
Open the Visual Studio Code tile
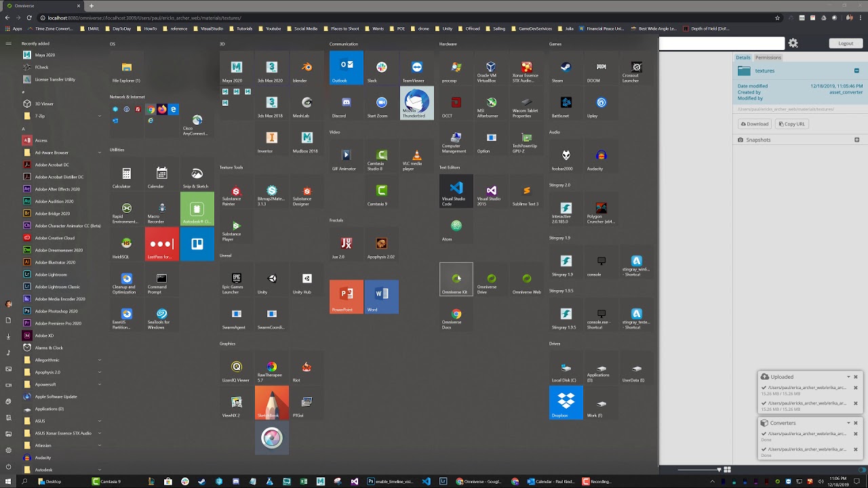pos(456,191)
